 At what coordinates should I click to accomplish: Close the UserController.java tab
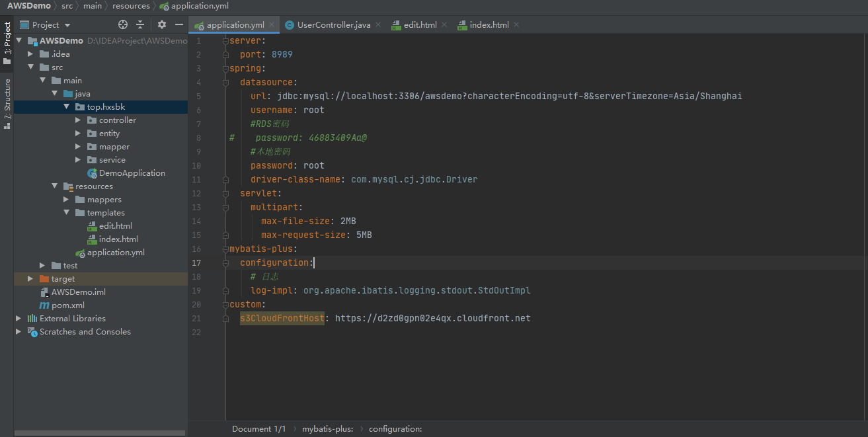click(x=378, y=25)
